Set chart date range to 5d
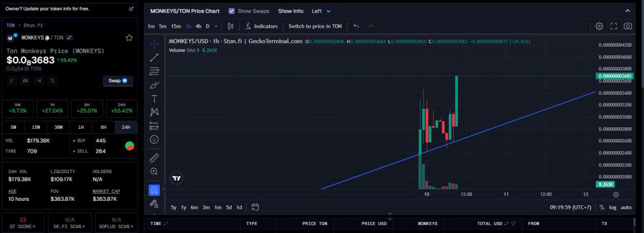Image resolution: width=644 pixels, height=233 pixels. click(229, 207)
